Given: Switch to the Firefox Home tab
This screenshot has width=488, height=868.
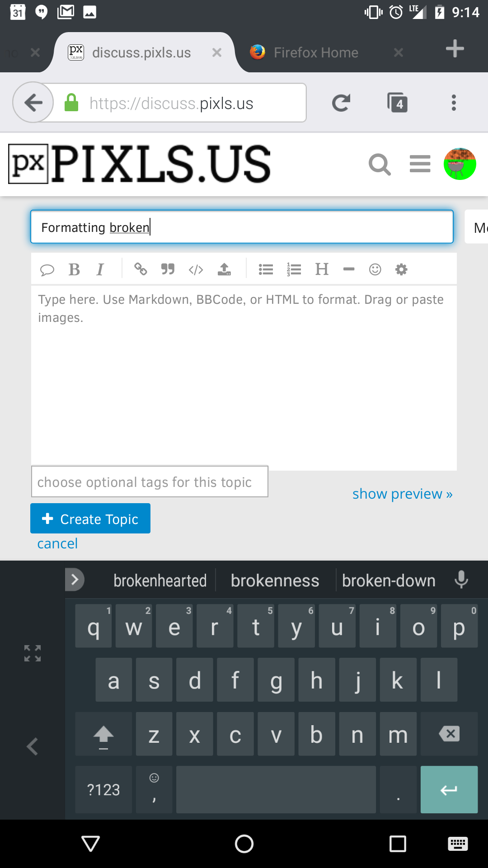Looking at the screenshot, I should point(315,52).
